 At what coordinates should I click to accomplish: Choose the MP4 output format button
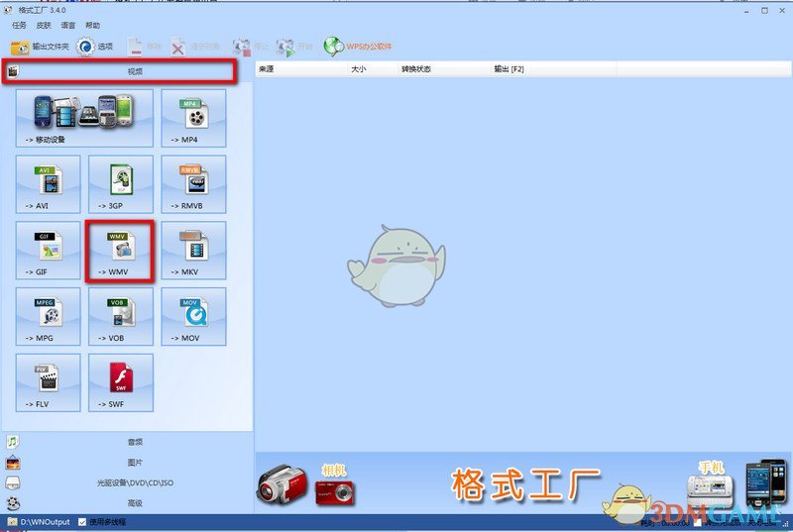click(x=193, y=118)
